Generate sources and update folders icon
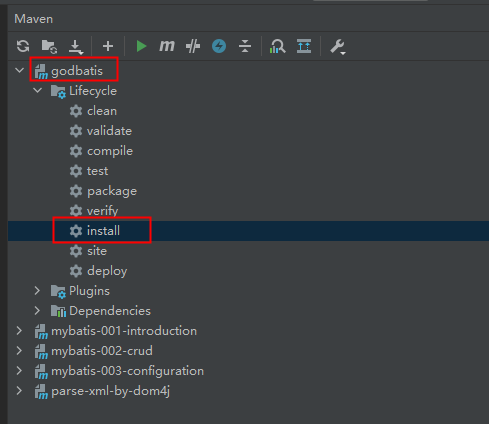This screenshot has height=424, width=489. pos(49,46)
